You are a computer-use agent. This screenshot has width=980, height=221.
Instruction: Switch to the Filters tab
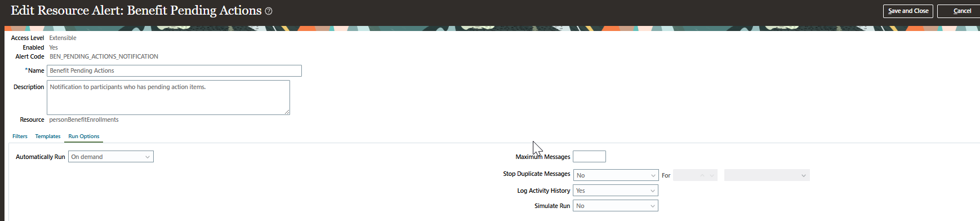(20, 136)
